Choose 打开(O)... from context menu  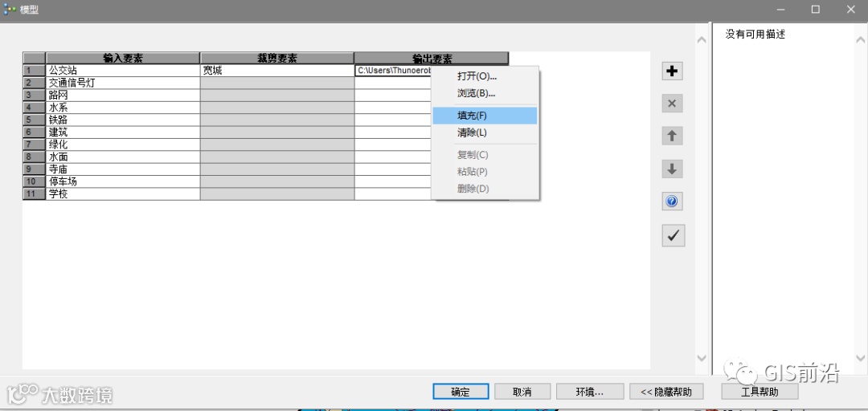pos(485,75)
